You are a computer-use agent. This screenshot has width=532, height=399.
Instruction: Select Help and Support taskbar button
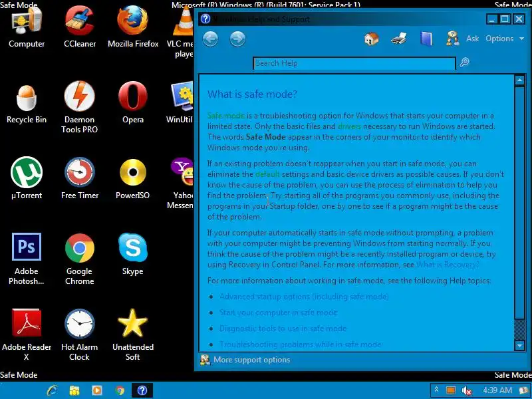[x=142, y=390]
